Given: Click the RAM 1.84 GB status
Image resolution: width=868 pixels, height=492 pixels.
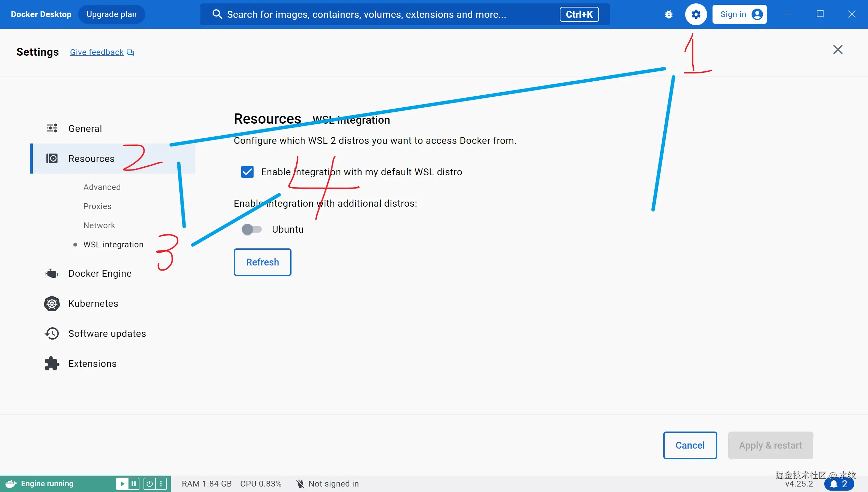Looking at the screenshot, I should (207, 484).
